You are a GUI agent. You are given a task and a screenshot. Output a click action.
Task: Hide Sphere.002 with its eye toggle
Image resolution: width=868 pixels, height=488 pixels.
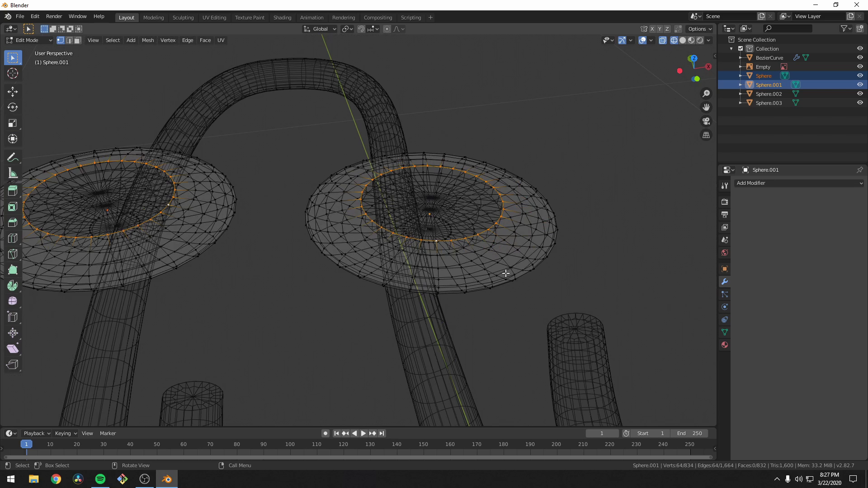[860, 94]
